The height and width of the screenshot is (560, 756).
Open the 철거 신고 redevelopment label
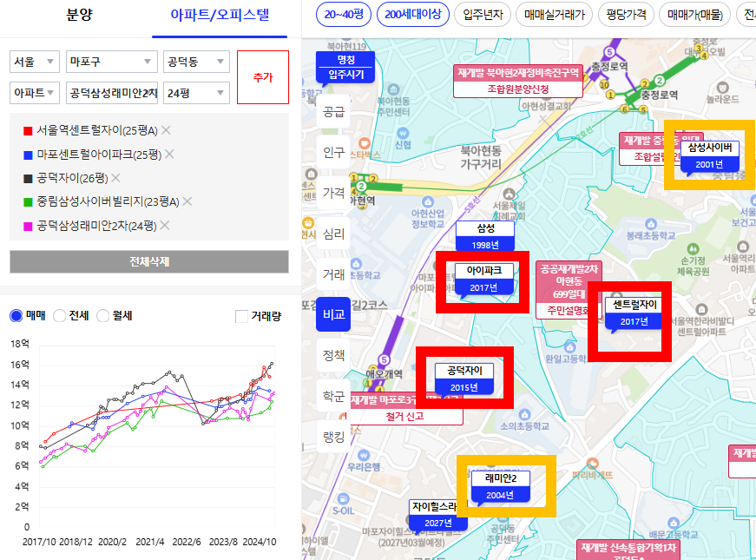tap(404, 409)
